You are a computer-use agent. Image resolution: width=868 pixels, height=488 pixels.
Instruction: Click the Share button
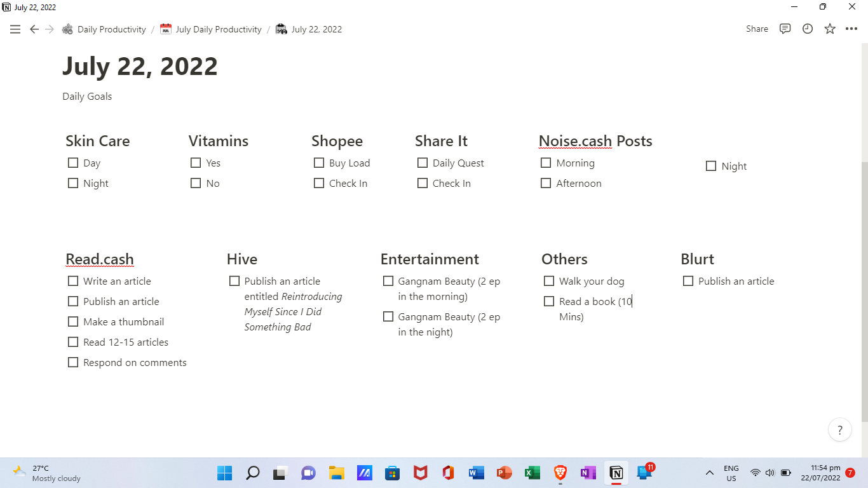coord(757,29)
